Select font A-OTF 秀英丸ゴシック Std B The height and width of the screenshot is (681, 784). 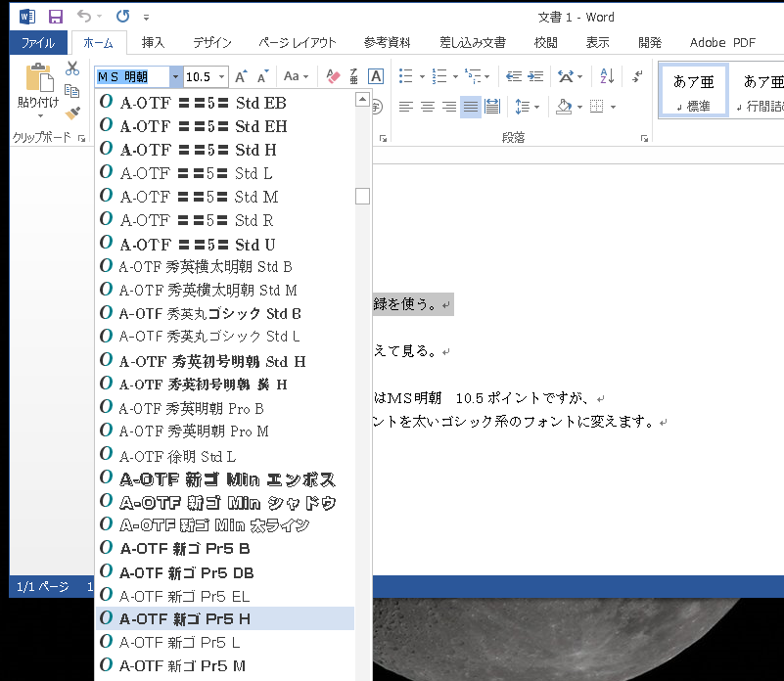(x=225, y=313)
